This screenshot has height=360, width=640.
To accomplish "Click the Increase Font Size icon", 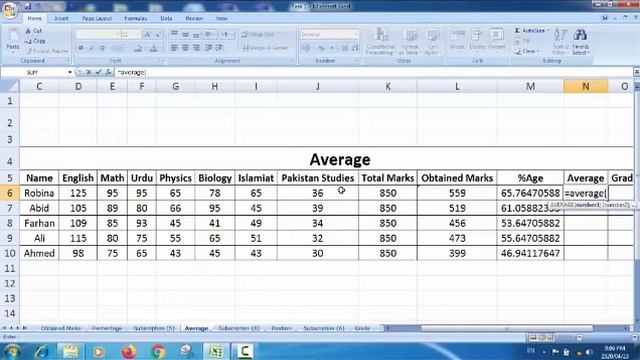I will coord(148,35).
